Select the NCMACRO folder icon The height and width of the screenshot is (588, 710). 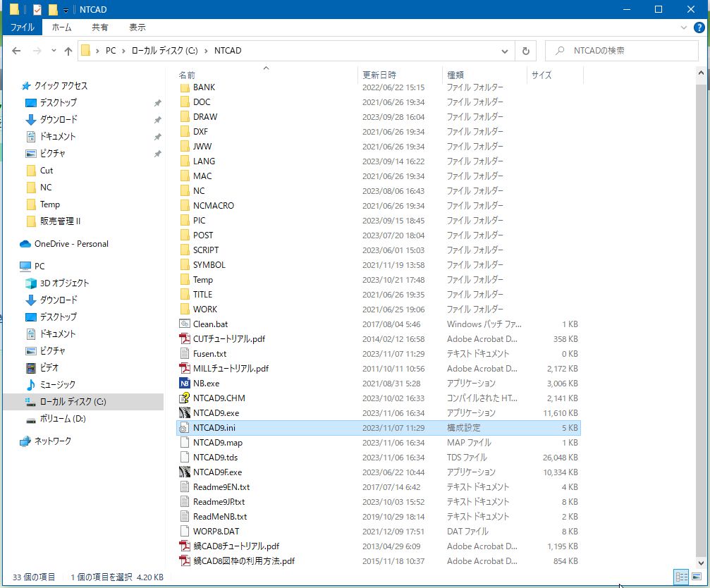click(185, 205)
